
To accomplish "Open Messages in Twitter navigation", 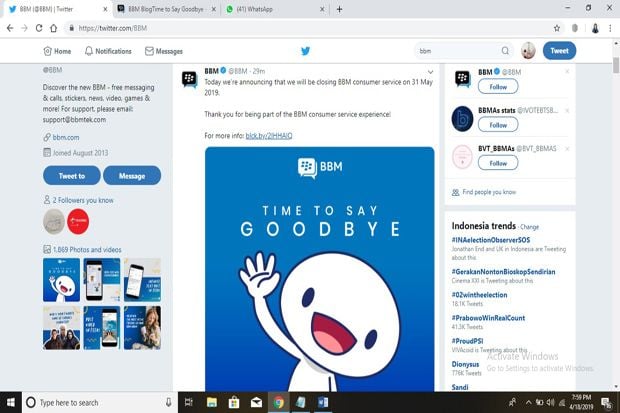I will click(x=164, y=51).
